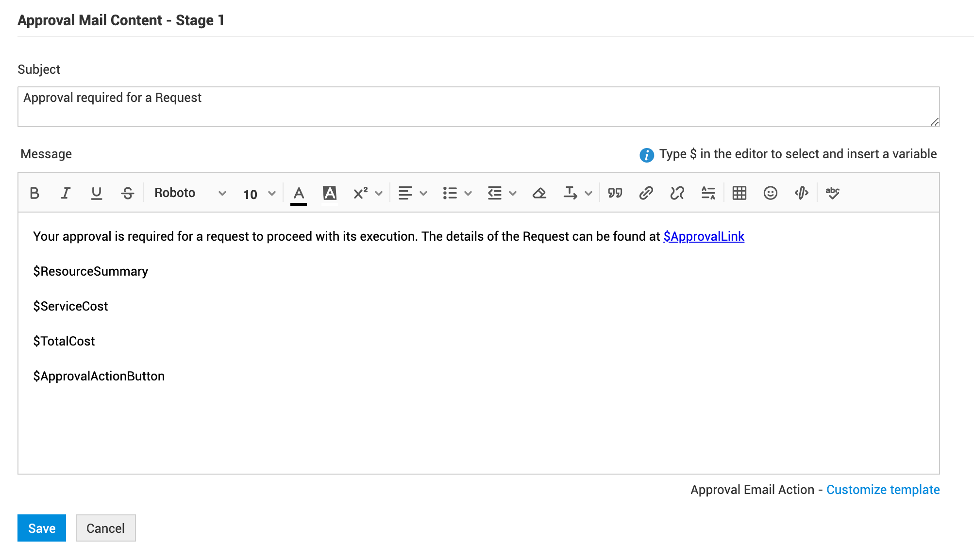Toggle bold formatting
The width and height of the screenshot is (974, 560).
click(x=34, y=193)
